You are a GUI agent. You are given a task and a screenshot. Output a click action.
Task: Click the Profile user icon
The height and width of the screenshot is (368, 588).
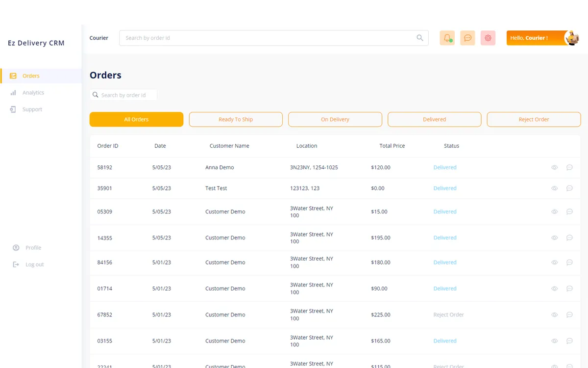16,248
